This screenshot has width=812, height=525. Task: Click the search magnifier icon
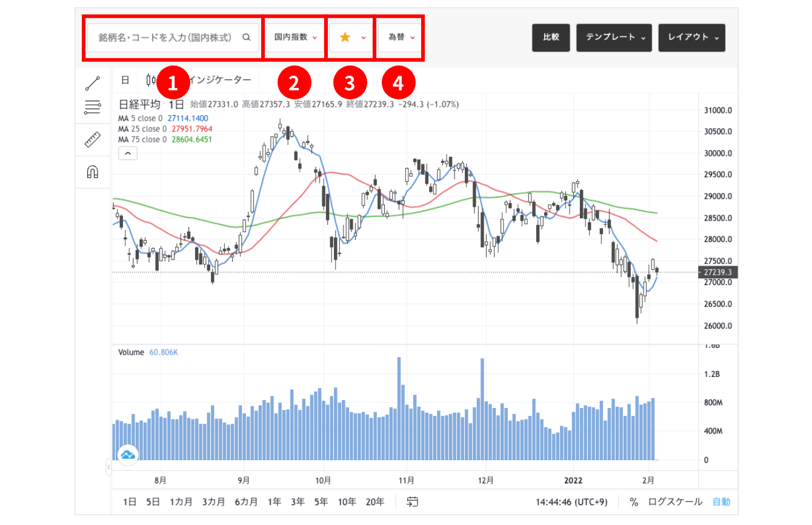pos(247,37)
